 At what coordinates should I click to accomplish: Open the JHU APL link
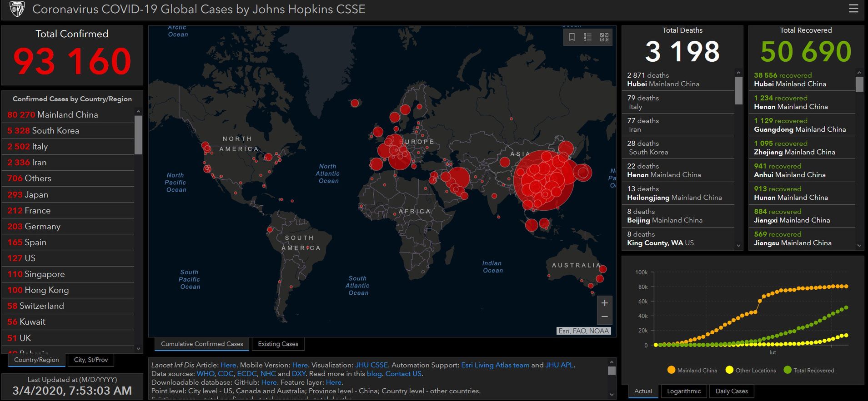click(559, 365)
